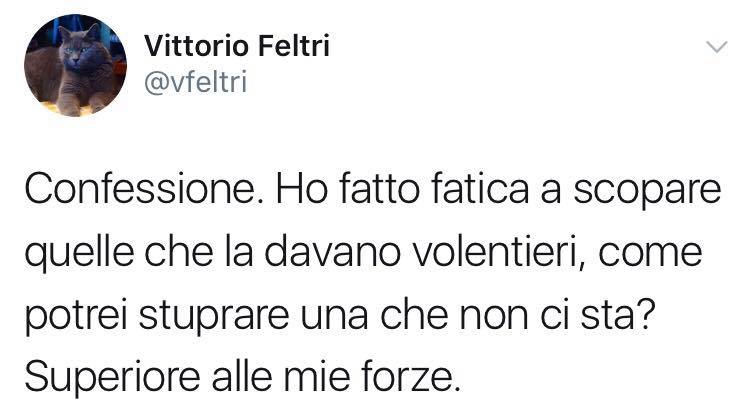Click the tweet line starting 'potrei stuprare'
750x413 pixels.
(340, 316)
